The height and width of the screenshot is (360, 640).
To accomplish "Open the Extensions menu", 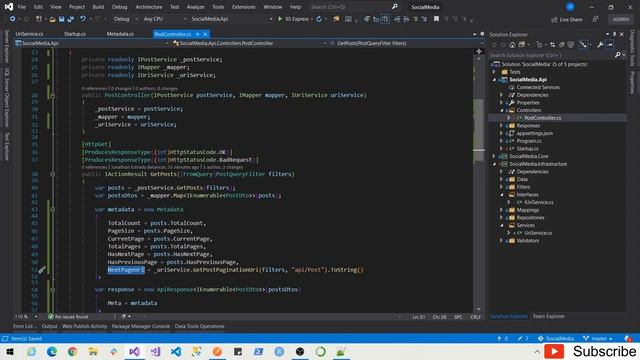I will (x=244, y=7).
